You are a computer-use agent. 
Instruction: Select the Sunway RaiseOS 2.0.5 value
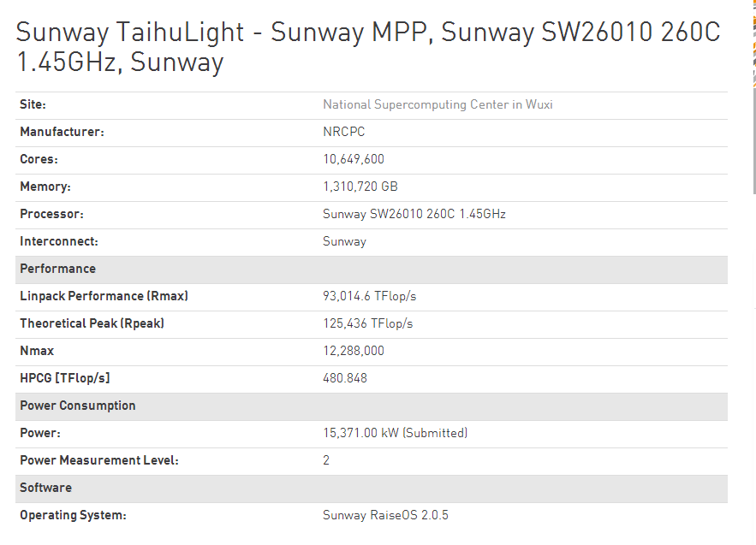pos(385,515)
